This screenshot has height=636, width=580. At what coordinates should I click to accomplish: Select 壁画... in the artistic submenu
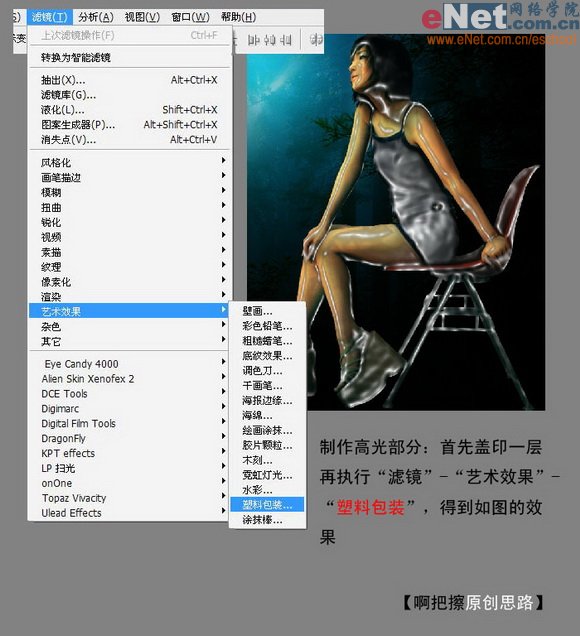(267, 311)
